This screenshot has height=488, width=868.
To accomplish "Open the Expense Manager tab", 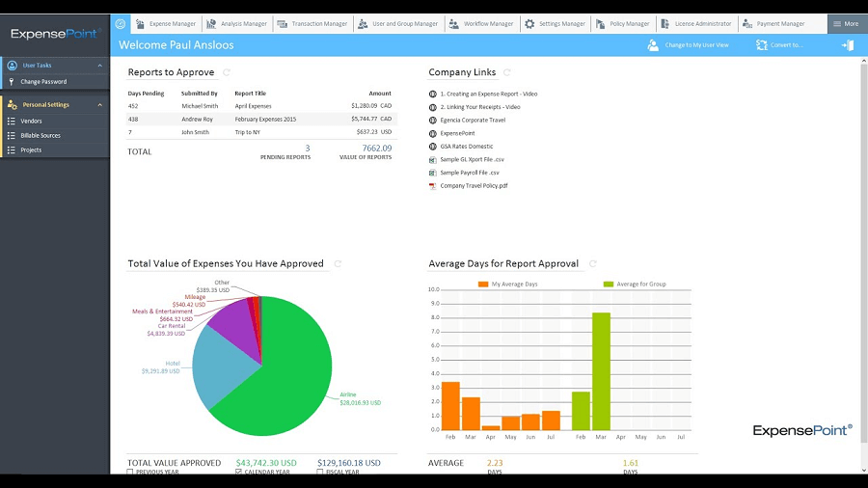I will point(166,24).
